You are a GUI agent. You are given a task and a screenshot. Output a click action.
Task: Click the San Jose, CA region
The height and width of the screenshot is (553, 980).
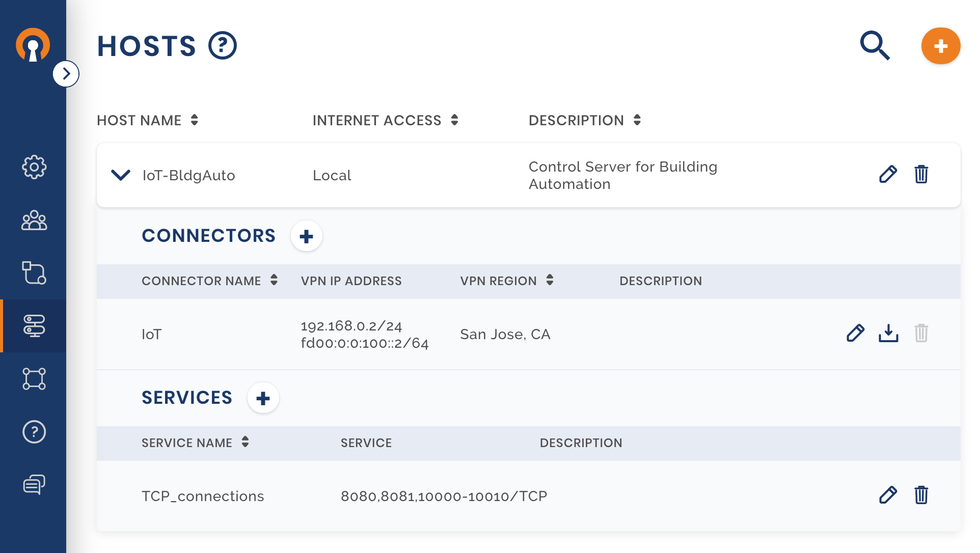click(505, 334)
